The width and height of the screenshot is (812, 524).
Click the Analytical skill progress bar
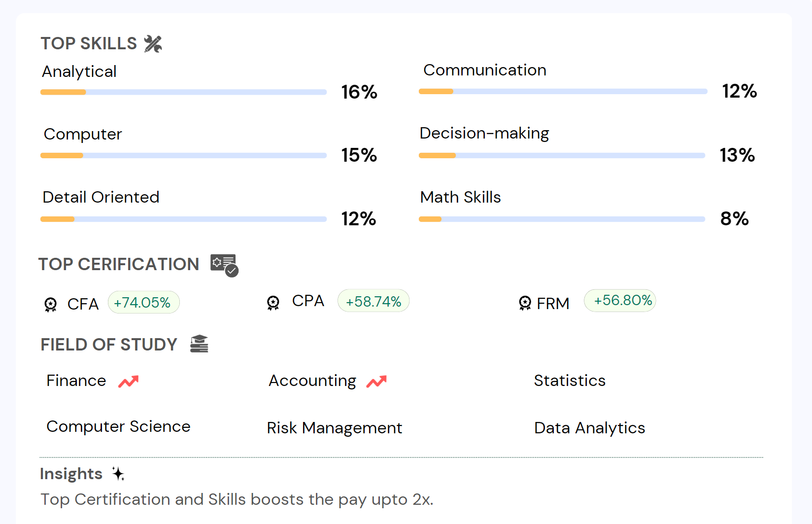coord(183,92)
